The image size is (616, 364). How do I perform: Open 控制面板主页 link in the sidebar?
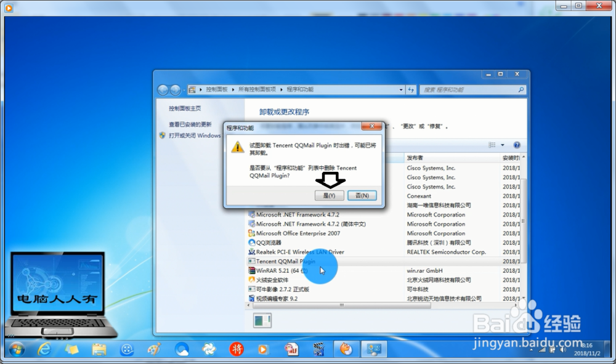coord(185,108)
